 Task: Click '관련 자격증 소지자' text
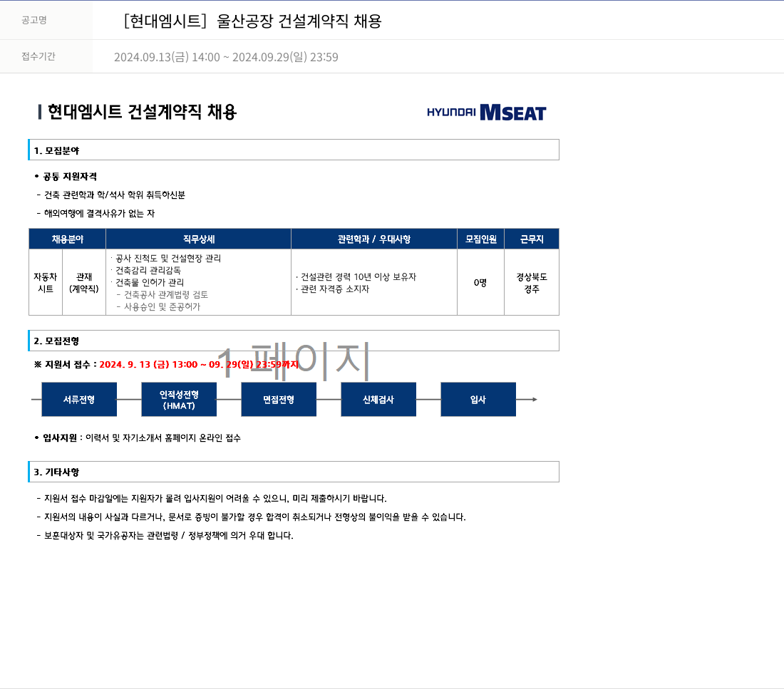tap(333, 289)
